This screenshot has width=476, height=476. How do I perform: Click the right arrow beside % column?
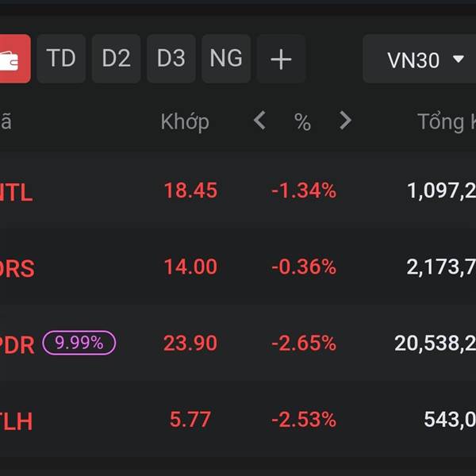344,121
